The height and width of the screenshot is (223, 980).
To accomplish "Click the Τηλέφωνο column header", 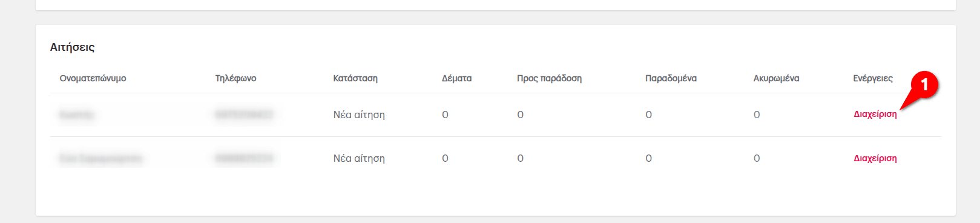I will (235, 78).
